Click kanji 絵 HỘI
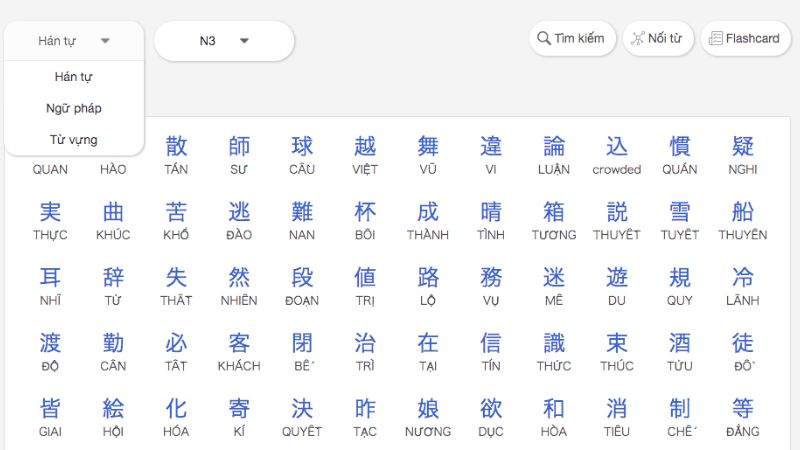800x450 pixels. tap(113, 417)
